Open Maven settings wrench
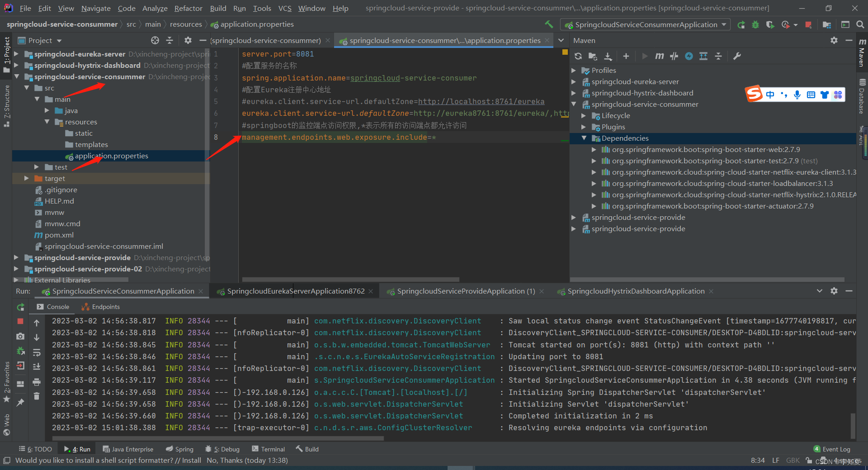Image resolution: width=868 pixels, height=470 pixels. coord(737,56)
